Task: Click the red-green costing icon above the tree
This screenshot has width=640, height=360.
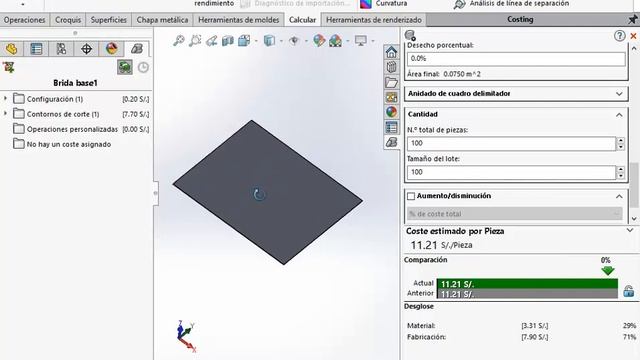Action: [9, 67]
